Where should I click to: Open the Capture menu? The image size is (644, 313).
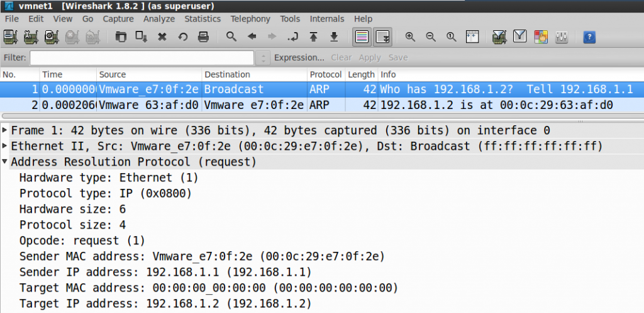click(x=118, y=19)
